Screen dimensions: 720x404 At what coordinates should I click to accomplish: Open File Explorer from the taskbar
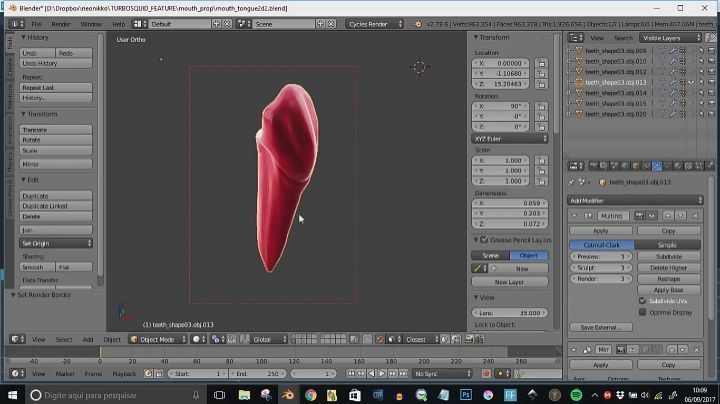244,395
